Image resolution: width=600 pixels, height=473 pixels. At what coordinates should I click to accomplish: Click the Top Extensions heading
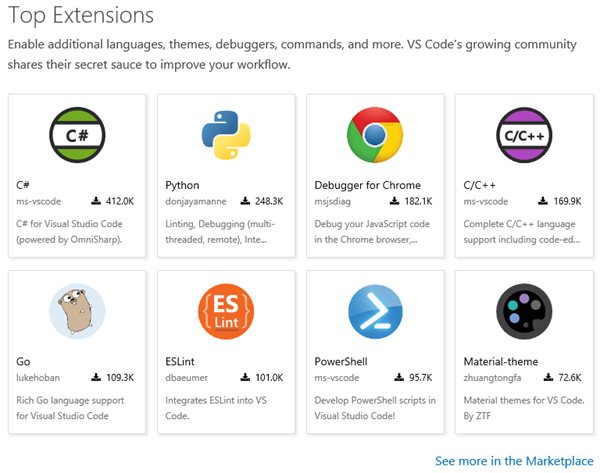point(81,16)
